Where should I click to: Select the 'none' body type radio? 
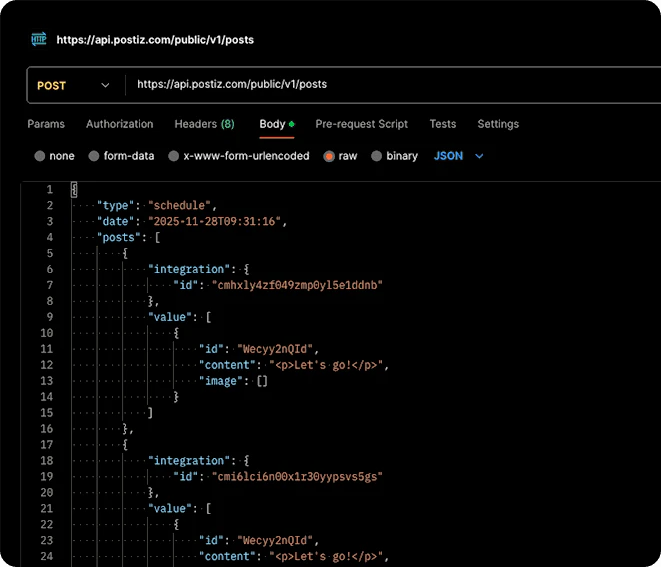(x=40, y=156)
